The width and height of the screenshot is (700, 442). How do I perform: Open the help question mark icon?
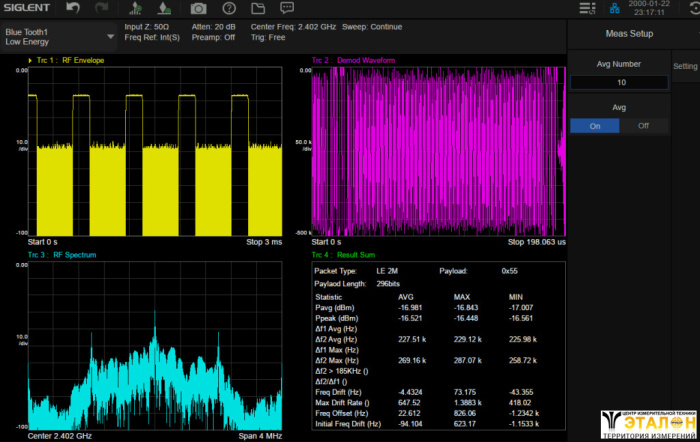(x=229, y=8)
